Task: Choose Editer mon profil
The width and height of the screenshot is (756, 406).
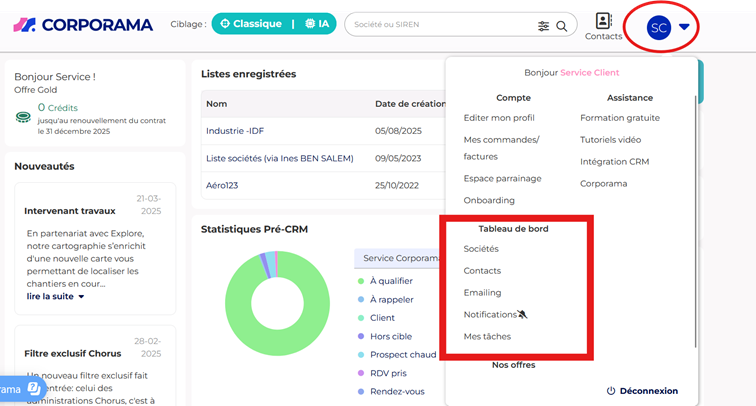Action: (499, 118)
